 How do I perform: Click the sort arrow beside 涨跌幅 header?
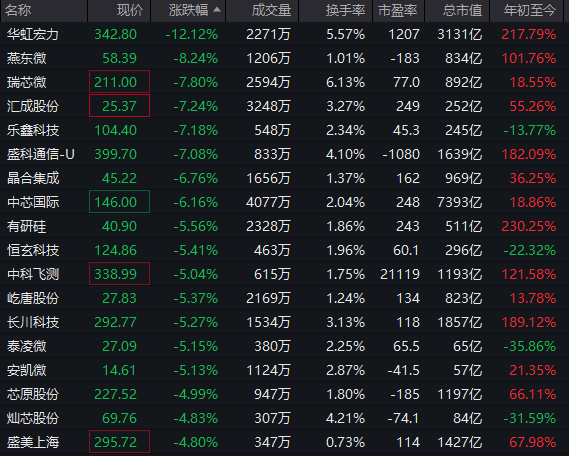click(217, 10)
